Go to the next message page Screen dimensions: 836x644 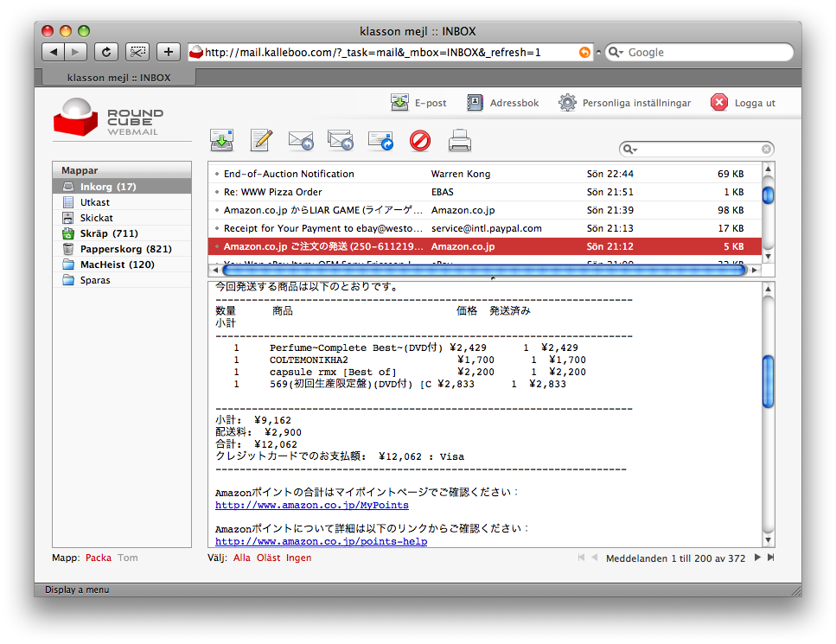757,558
